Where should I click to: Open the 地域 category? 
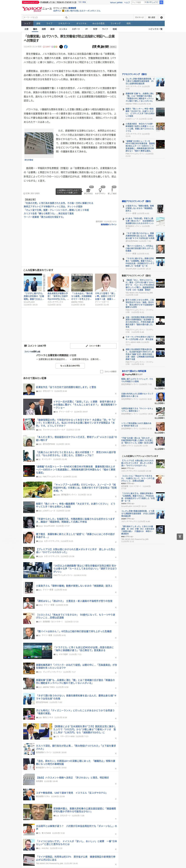tap(114, 29)
